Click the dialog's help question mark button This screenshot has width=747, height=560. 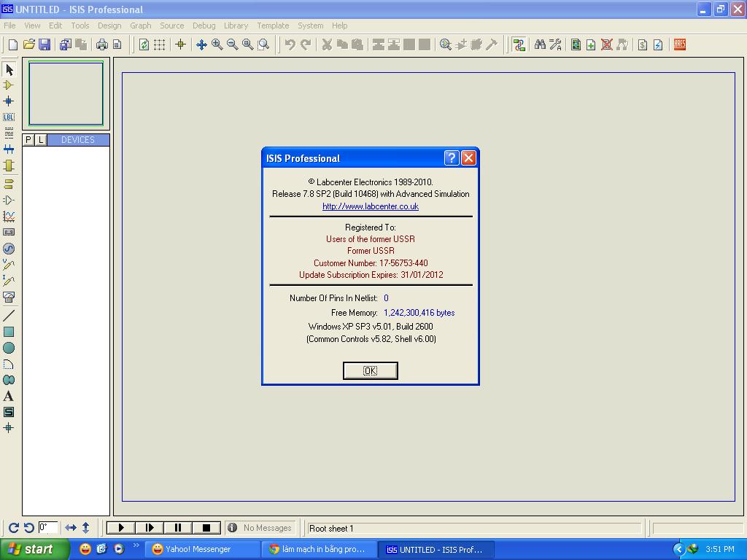click(451, 158)
